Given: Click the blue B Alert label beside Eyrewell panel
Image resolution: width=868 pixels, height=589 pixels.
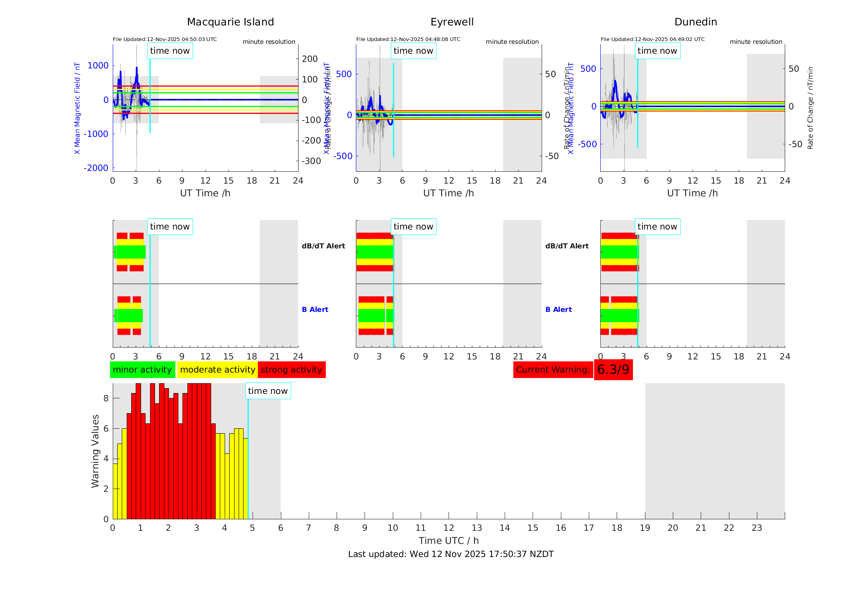Looking at the screenshot, I should (558, 309).
